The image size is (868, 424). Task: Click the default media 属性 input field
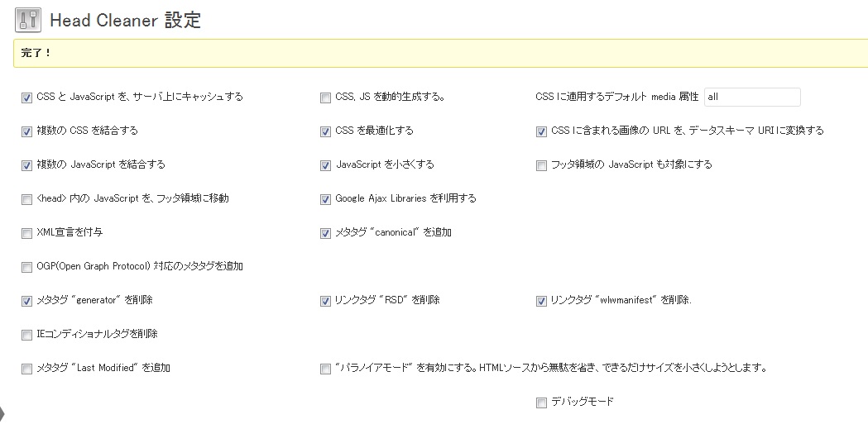click(x=751, y=97)
